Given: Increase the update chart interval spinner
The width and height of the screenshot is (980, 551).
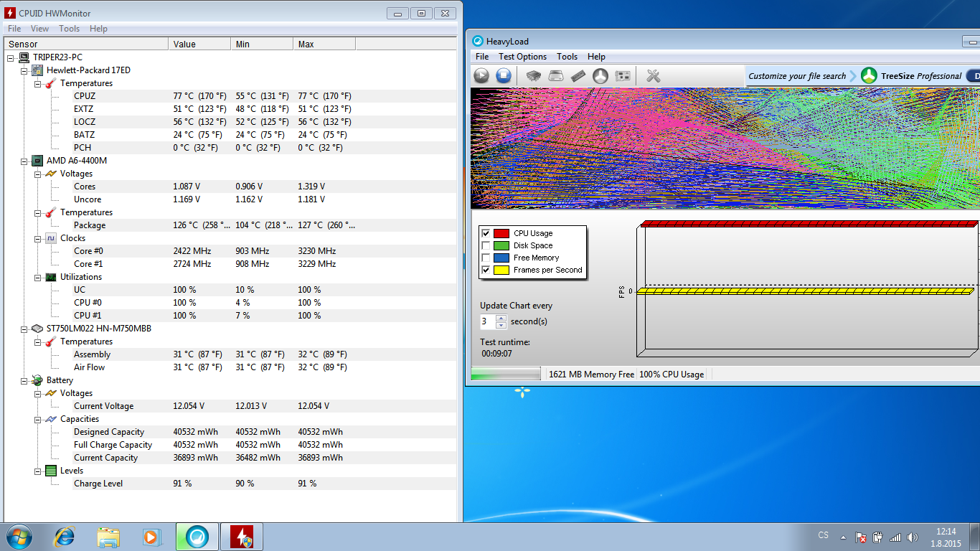Looking at the screenshot, I should [501, 318].
